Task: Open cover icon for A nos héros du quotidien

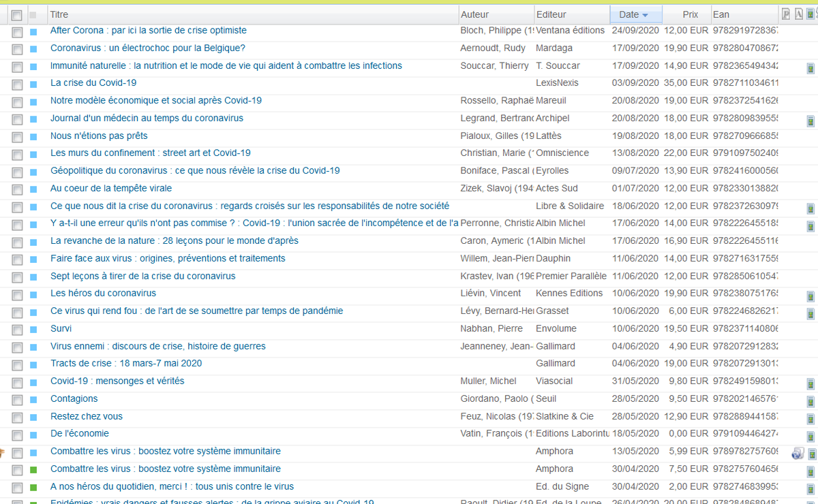Action: [x=811, y=489]
